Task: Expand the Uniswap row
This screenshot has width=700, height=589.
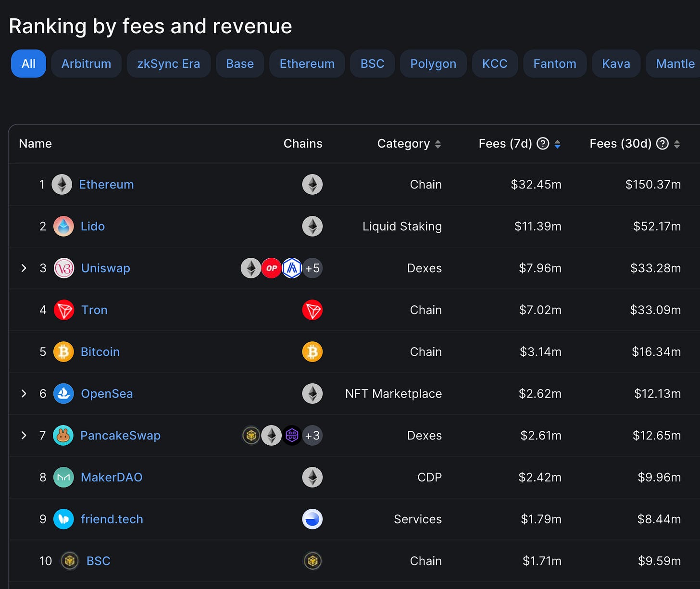Action: click(x=24, y=268)
